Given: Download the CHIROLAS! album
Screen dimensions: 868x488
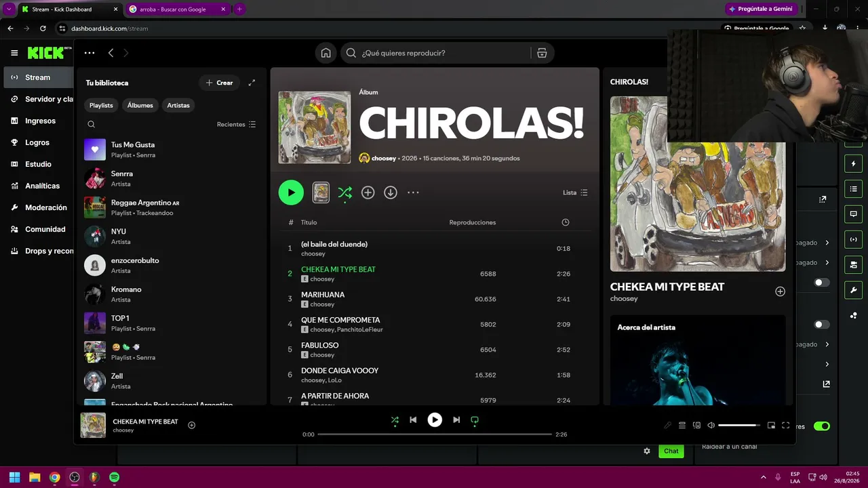Looking at the screenshot, I should click(391, 192).
